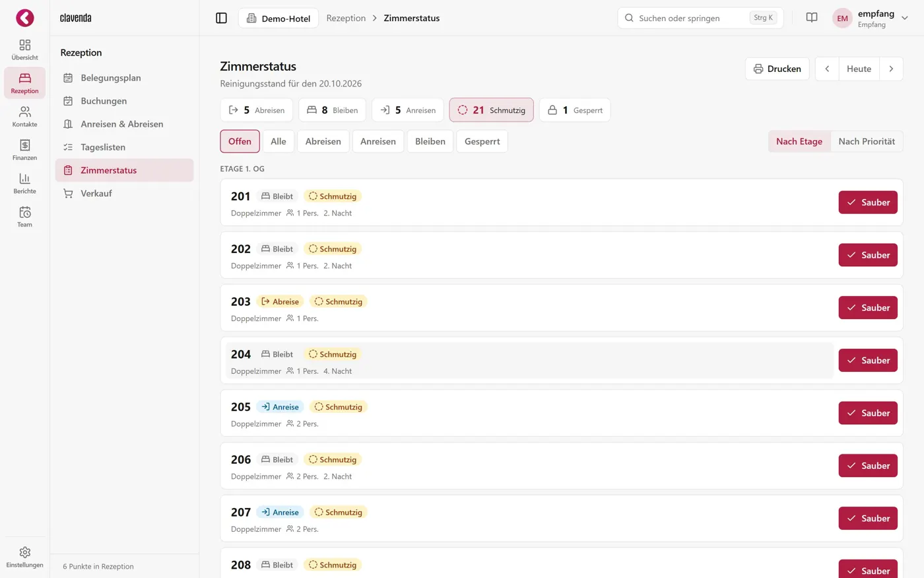Click the Tageslisten list icon
924x578 pixels.
point(68,147)
